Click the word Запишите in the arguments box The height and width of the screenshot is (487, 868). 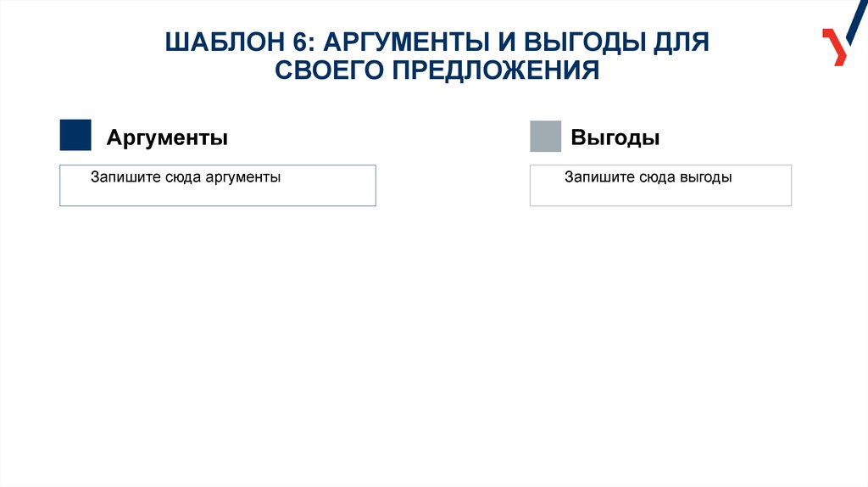[x=120, y=178]
